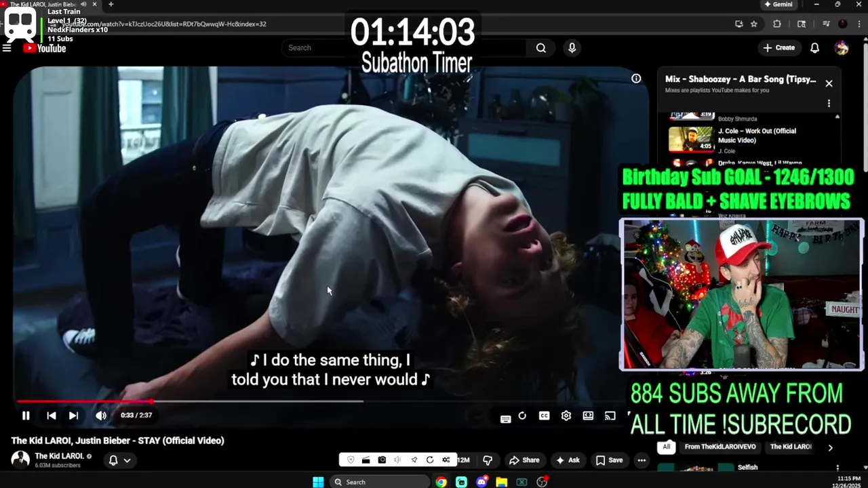This screenshot has height=488, width=868.
Task: Go to previous video in player
Action: point(52,415)
